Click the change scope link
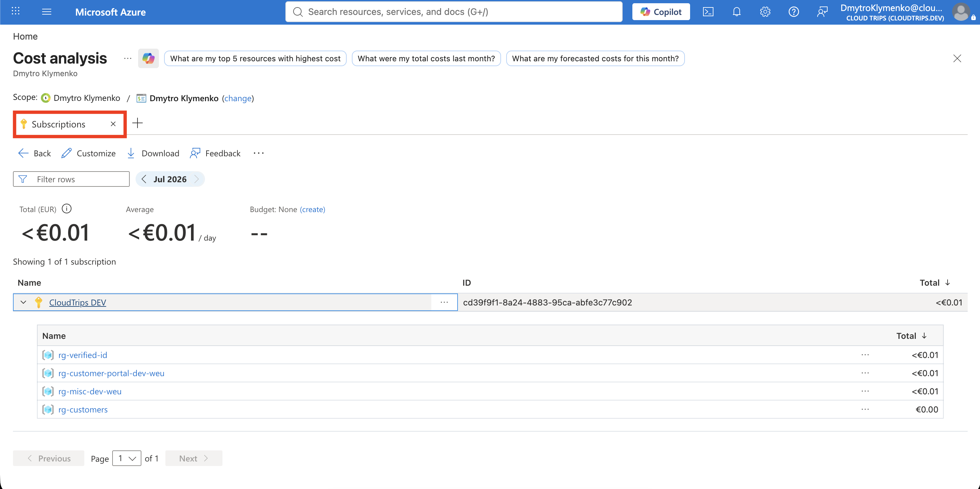980x489 pixels. pos(238,98)
